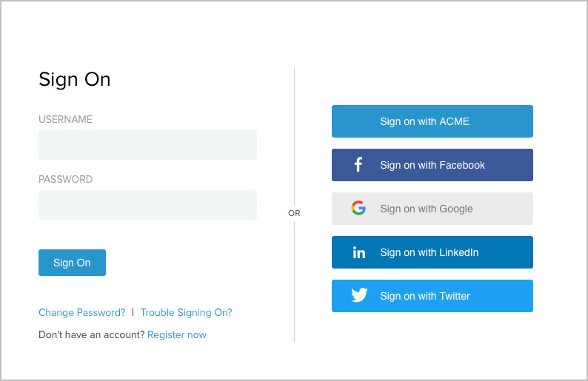This screenshot has width=588, height=381.
Task: Click the OR divider text
Action: point(294,213)
